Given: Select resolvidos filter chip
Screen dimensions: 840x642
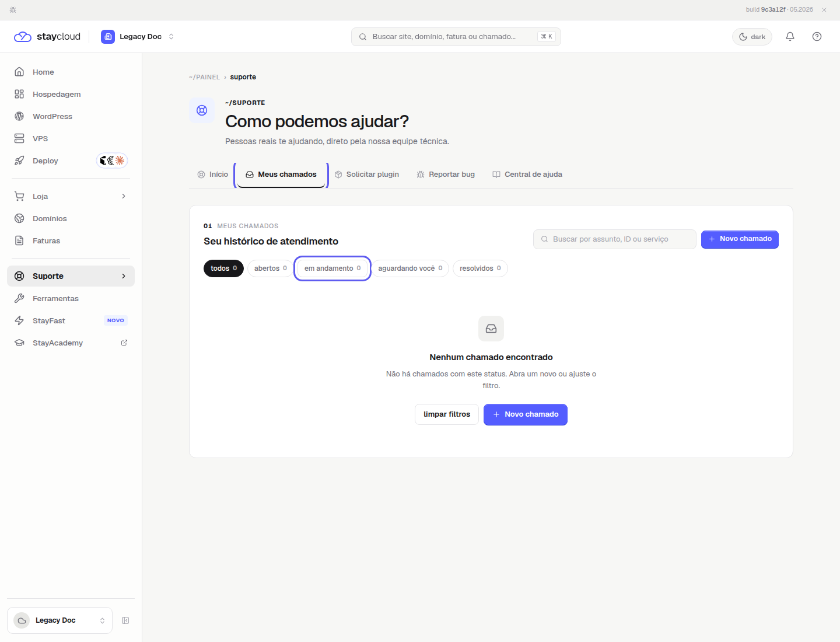Looking at the screenshot, I should 480,268.
